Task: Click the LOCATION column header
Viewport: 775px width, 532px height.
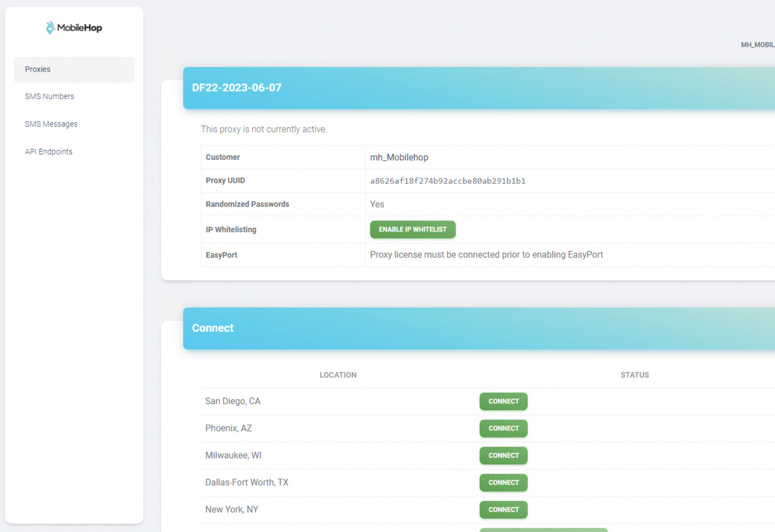Action: (338, 375)
